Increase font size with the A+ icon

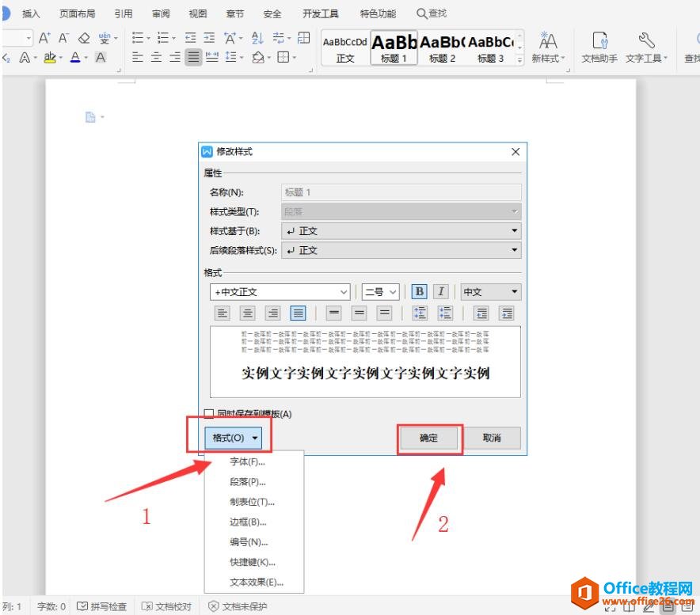tap(44, 38)
